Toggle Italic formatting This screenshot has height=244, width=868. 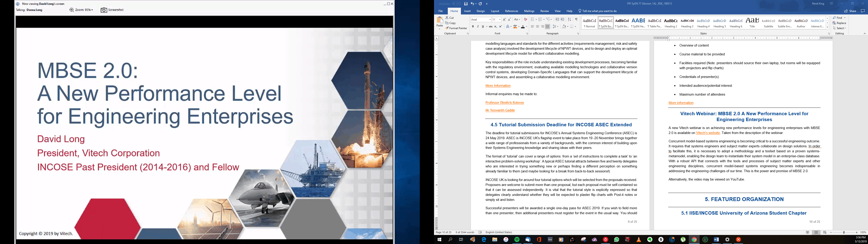pos(477,27)
